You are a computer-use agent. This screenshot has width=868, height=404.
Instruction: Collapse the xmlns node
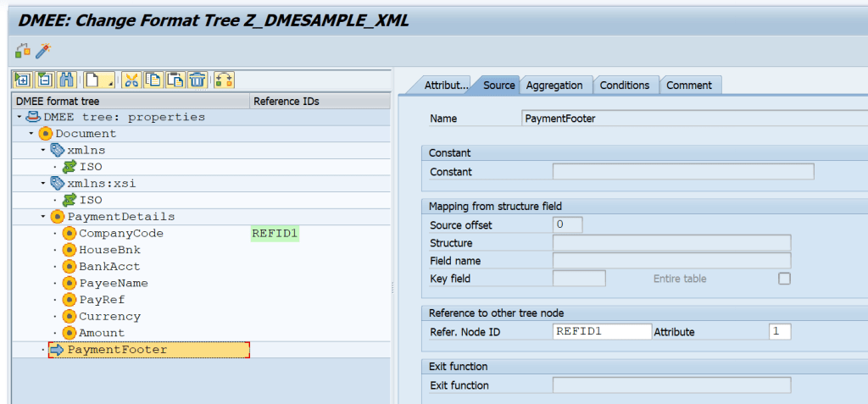tap(43, 151)
